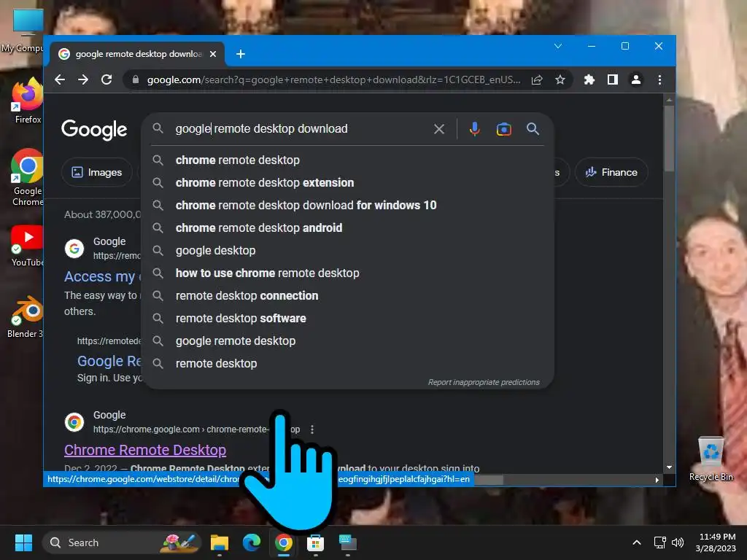Choose suggestion 'remote desktop software'
This screenshot has width=747, height=560.
point(348,318)
